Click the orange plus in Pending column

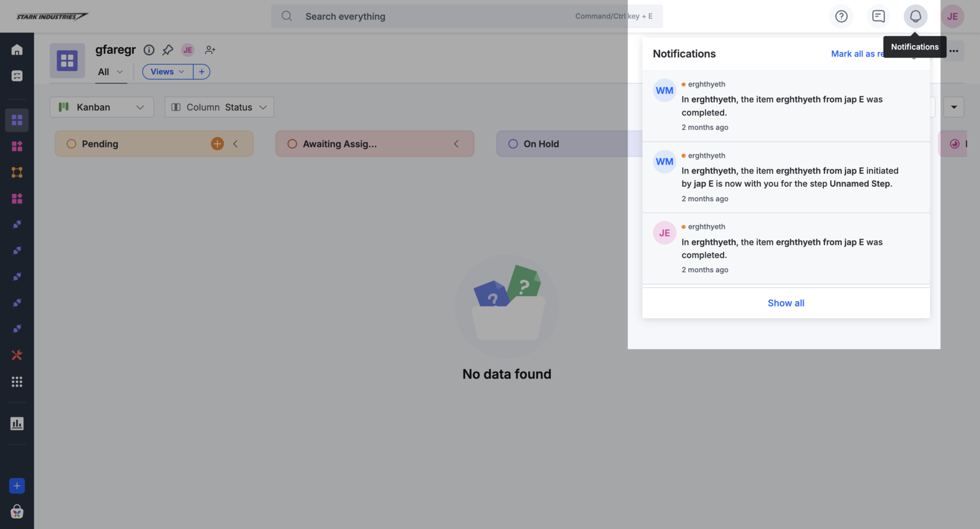tap(217, 144)
